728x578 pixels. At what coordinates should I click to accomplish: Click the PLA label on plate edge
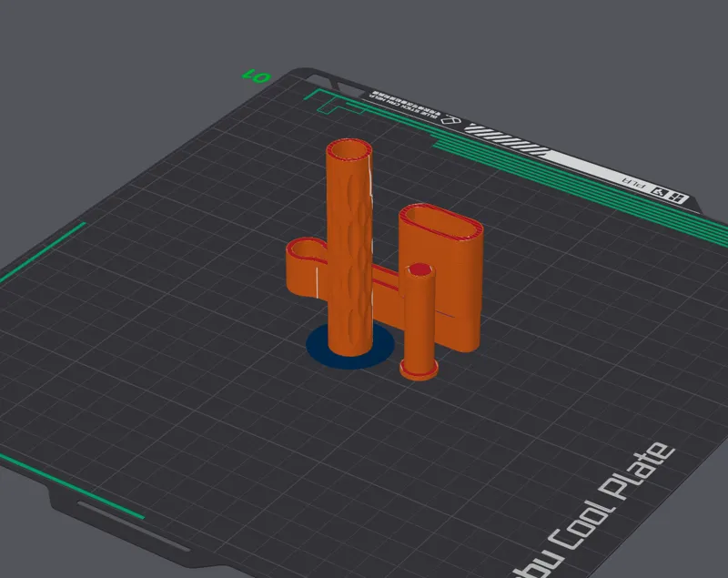point(634,181)
